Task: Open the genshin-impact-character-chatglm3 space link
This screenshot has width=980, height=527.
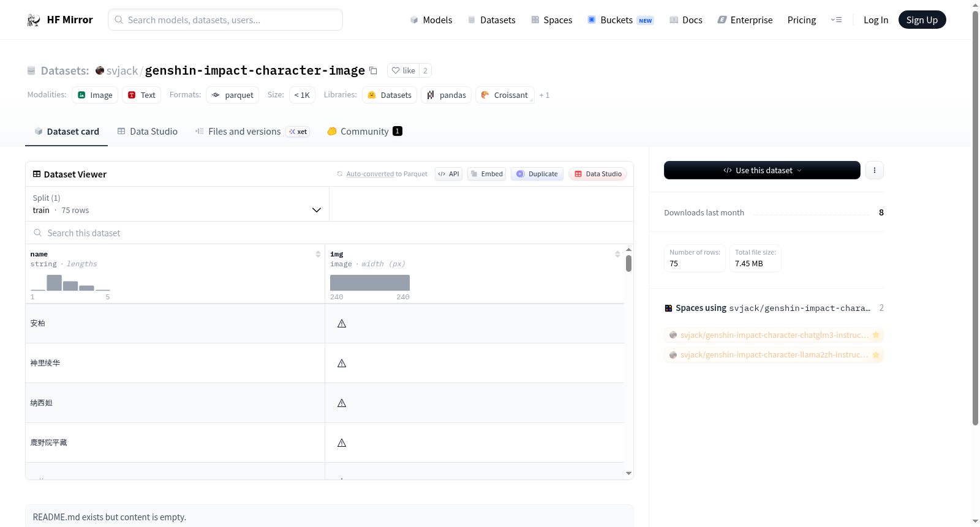Action: [774, 335]
